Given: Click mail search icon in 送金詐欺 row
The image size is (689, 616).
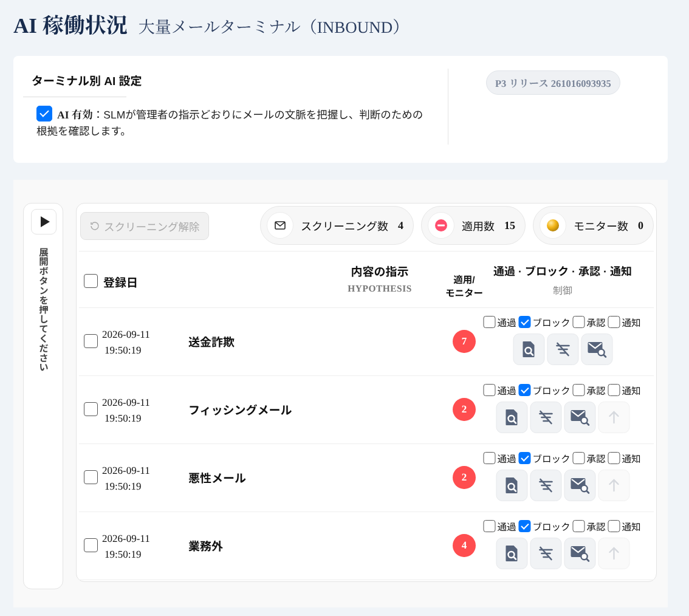Looking at the screenshot, I should click(597, 349).
